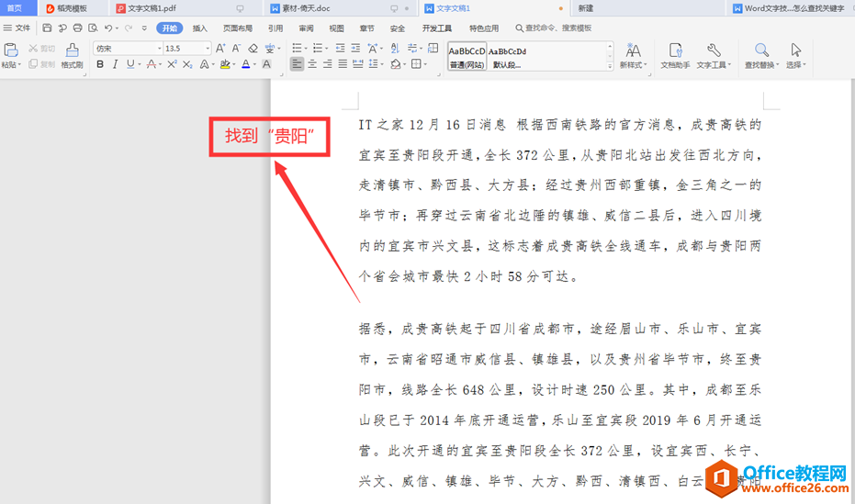Increase paragraph indent
The width and height of the screenshot is (855, 504).
pyautogui.click(x=355, y=49)
